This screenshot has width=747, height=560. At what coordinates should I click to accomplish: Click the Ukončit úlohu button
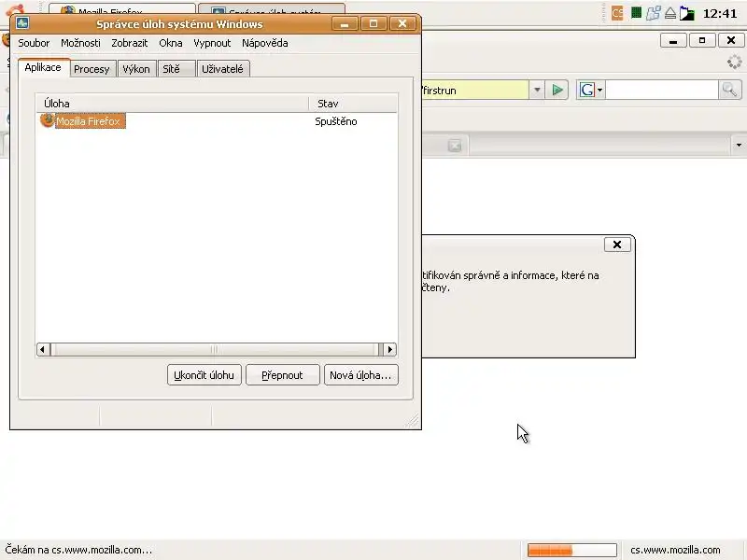204,375
